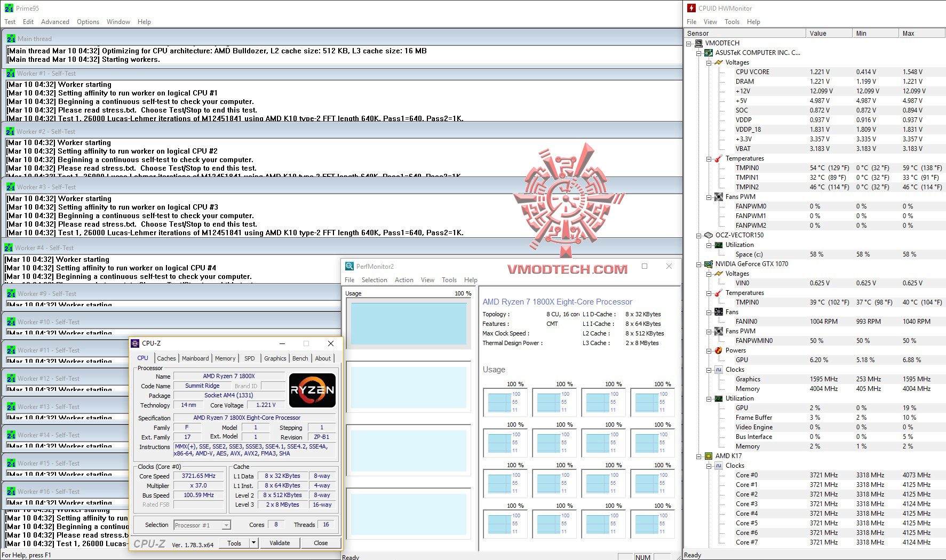Select the Core #0 clock row in HWMonitor
The height and width of the screenshot is (560, 946).
815,475
